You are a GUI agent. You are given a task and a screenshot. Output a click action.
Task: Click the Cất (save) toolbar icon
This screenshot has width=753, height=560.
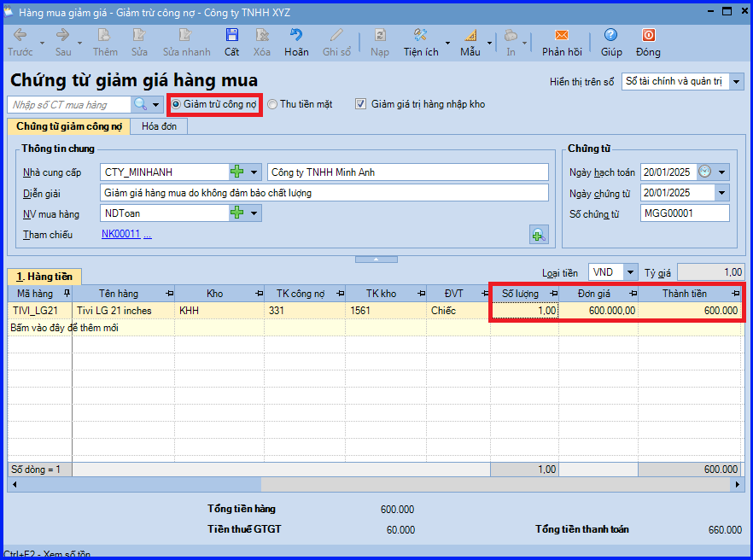[231, 35]
